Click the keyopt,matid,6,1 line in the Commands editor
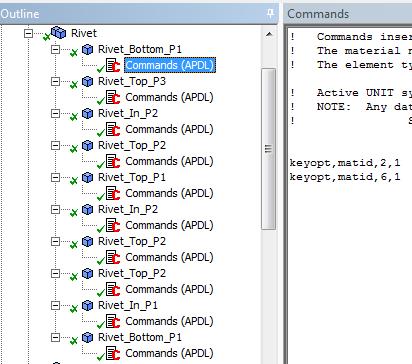Image resolution: width=412 pixels, height=364 pixels. click(x=345, y=177)
